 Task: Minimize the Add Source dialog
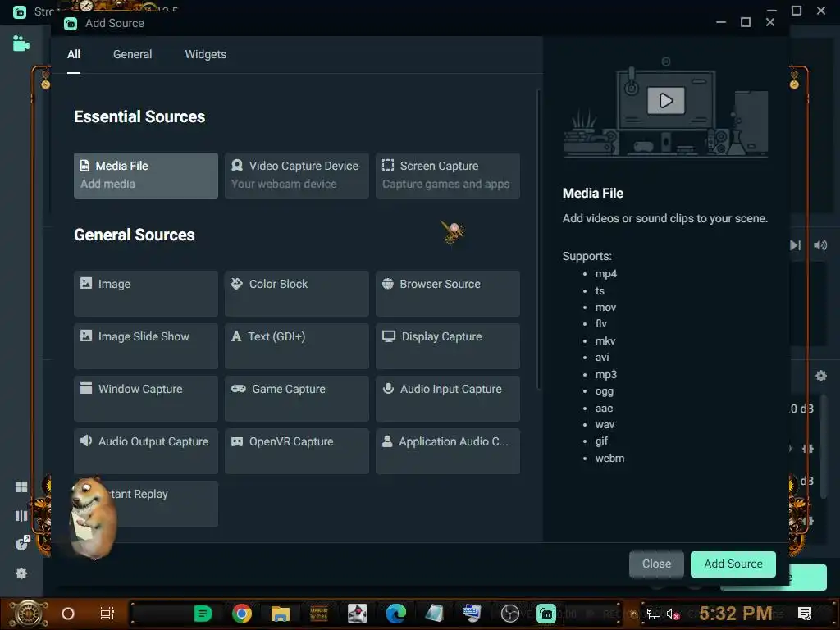[x=721, y=22]
